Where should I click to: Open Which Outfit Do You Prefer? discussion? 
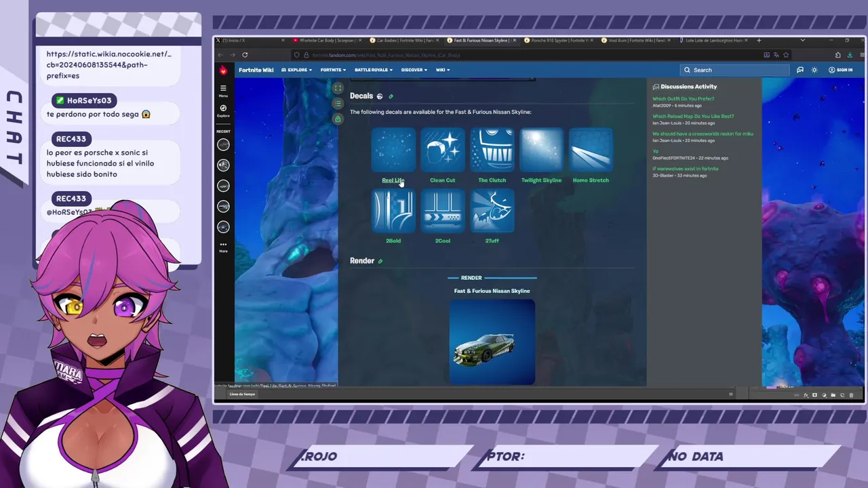[683, 99]
